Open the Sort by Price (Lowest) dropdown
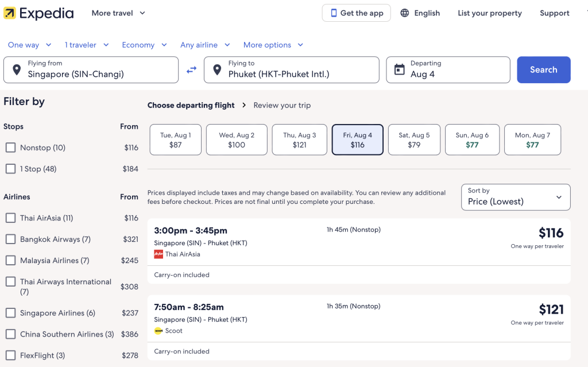This screenshot has height=367, width=588. click(x=516, y=197)
